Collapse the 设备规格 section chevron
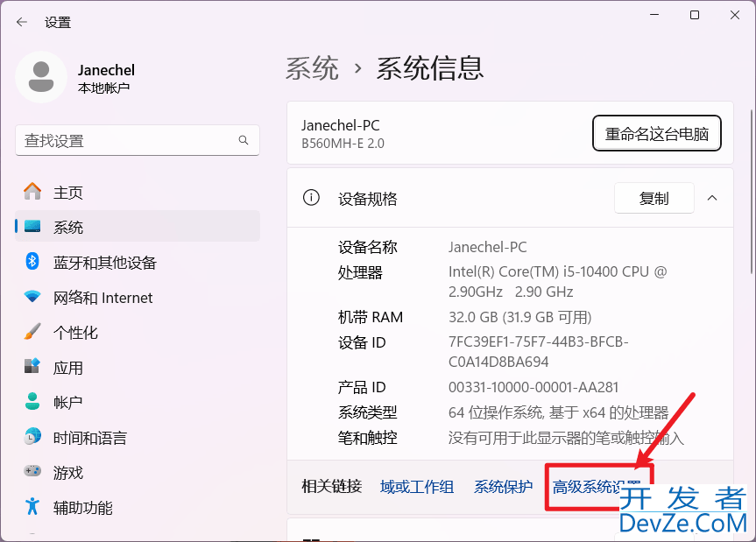The image size is (756, 542). pyautogui.click(x=712, y=198)
